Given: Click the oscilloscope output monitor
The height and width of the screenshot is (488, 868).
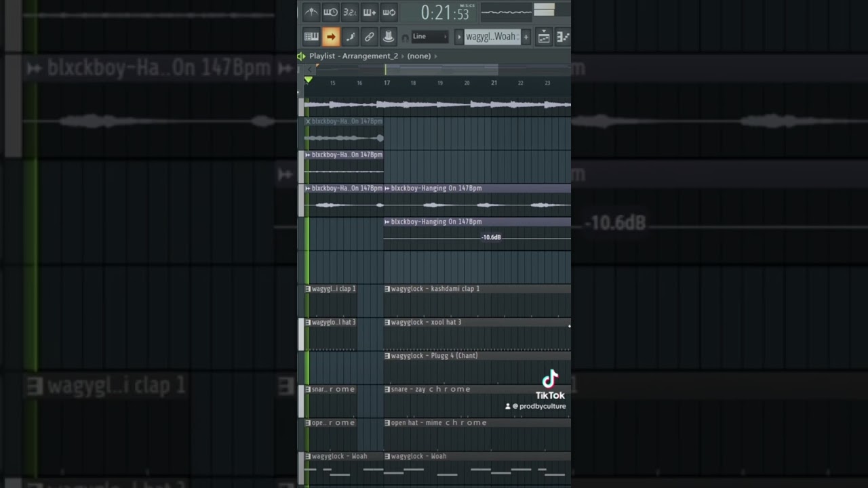Looking at the screenshot, I should pyautogui.click(x=507, y=12).
